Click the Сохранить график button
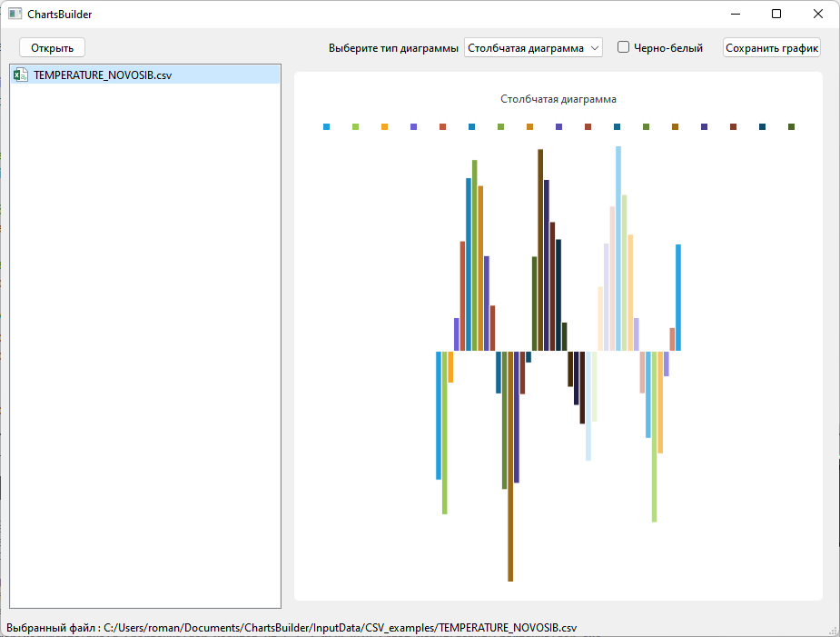The image size is (840, 637). tap(771, 46)
